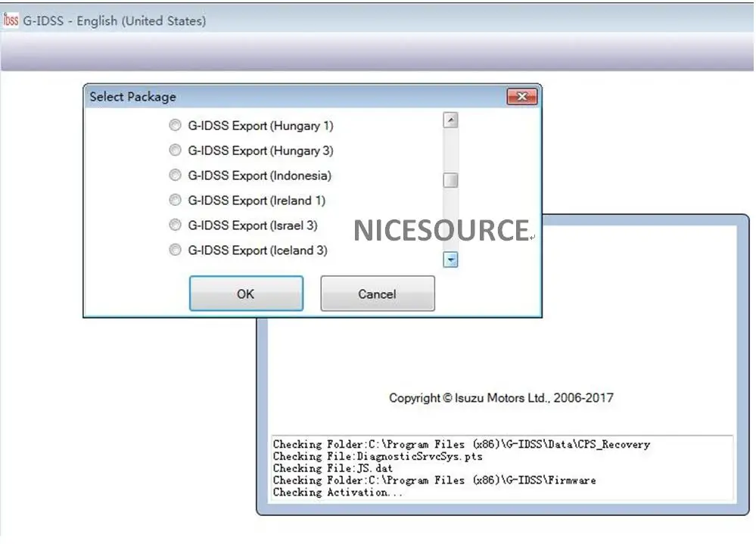This screenshot has height=544, width=756.
Task: Click the package list scrollbar thumb
Action: 450,180
